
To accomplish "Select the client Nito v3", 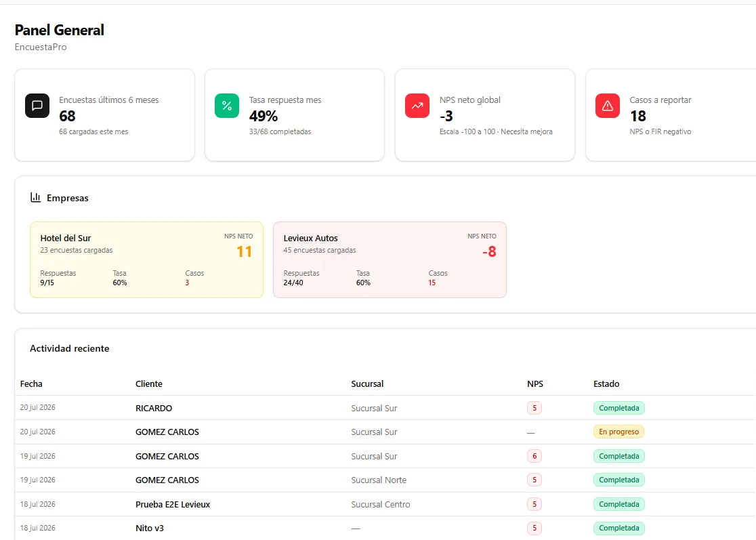I will click(x=150, y=528).
